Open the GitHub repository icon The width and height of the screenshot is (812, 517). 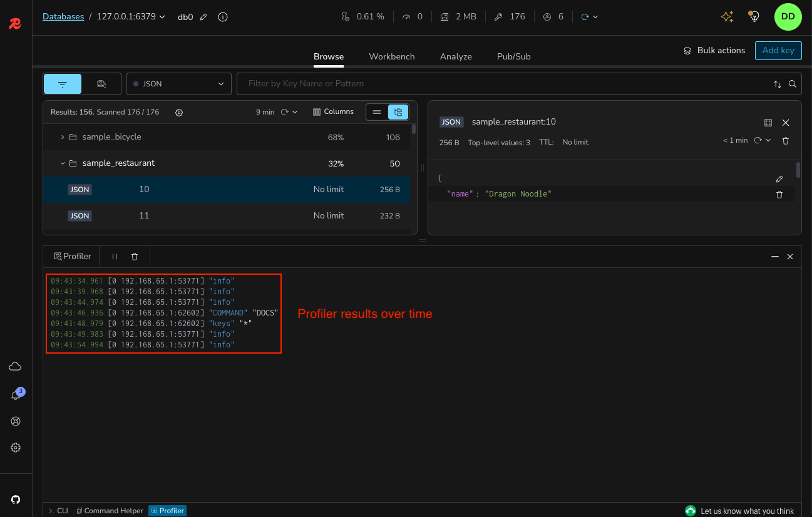(x=16, y=499)
